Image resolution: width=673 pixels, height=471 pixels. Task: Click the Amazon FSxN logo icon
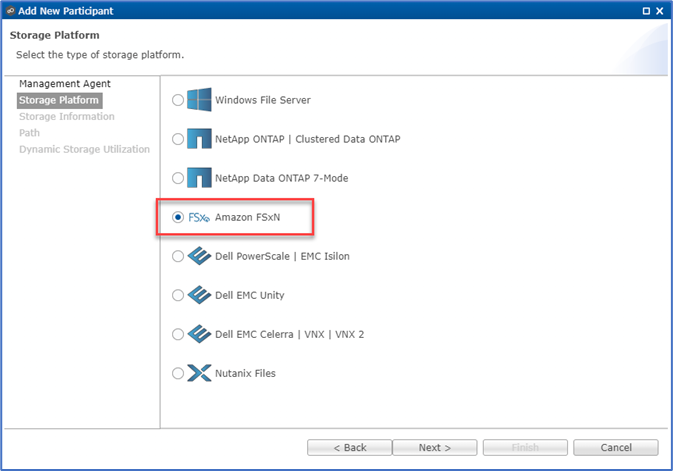tap(199, 217)
